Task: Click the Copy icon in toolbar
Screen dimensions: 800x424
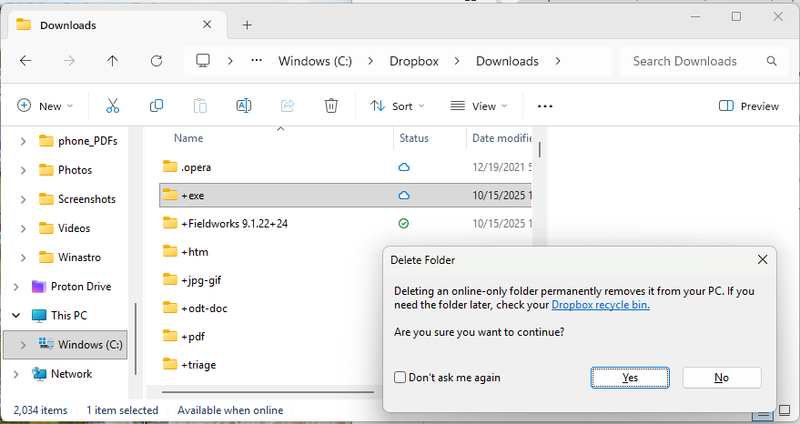Action: pos(156,106)
